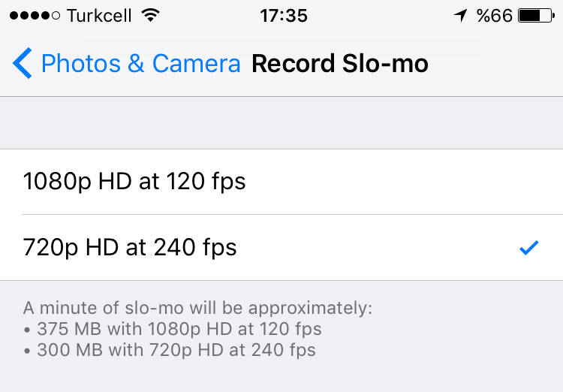The height and width of the screenshot is (392, 563).
Task: Tap the cellular signal strength dots
Action: pos(35,16)
